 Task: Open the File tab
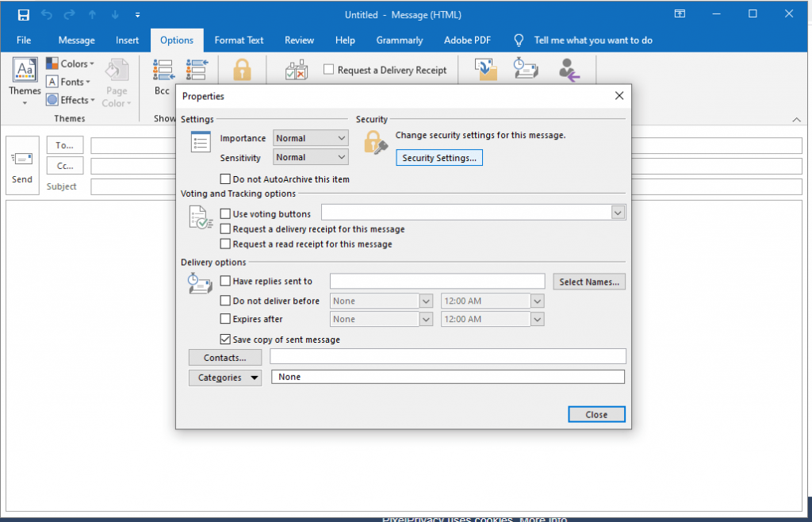[24, 40]
